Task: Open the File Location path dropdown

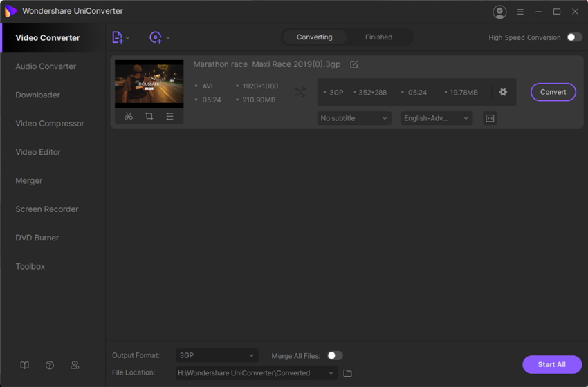Action: click(x=257, y=373)
